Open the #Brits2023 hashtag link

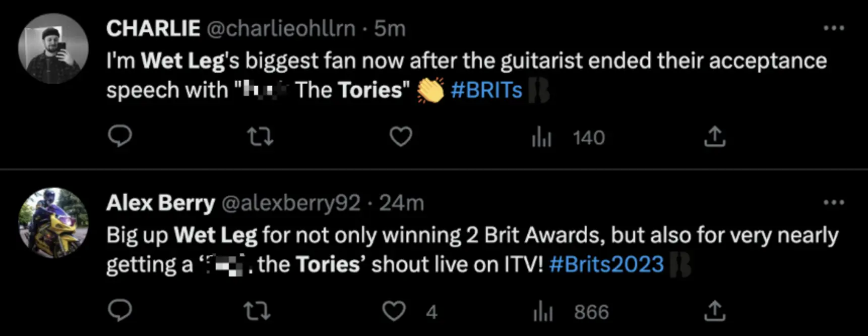pyautogui.click(x=606, y=263)
